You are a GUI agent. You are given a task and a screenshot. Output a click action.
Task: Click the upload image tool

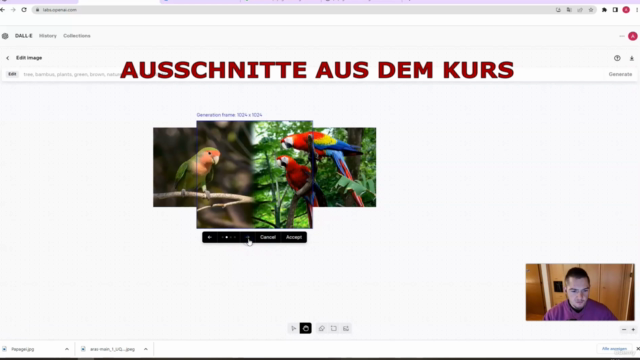(x=346, y=328)
